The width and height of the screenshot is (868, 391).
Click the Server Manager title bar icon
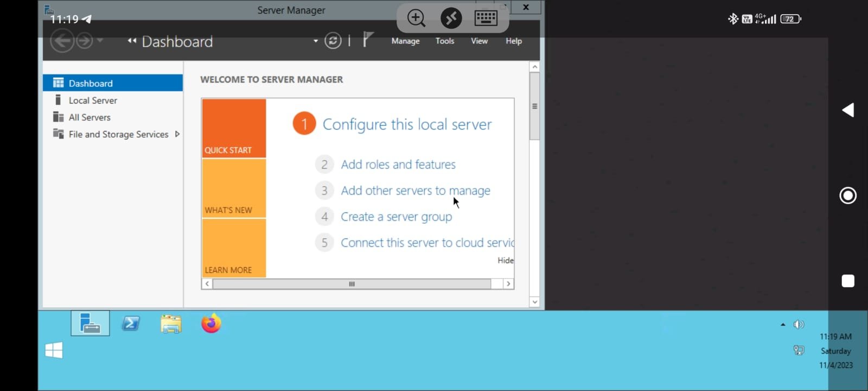click(49, 9)
